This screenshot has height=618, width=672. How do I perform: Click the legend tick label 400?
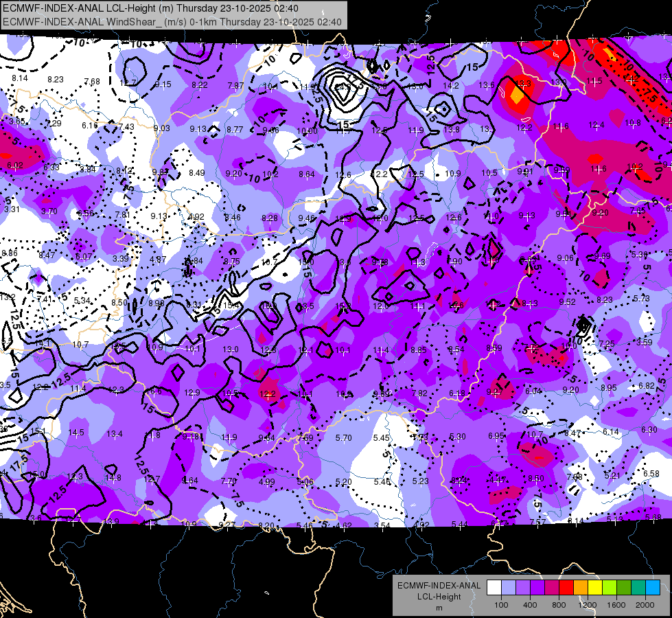[530, 605]
